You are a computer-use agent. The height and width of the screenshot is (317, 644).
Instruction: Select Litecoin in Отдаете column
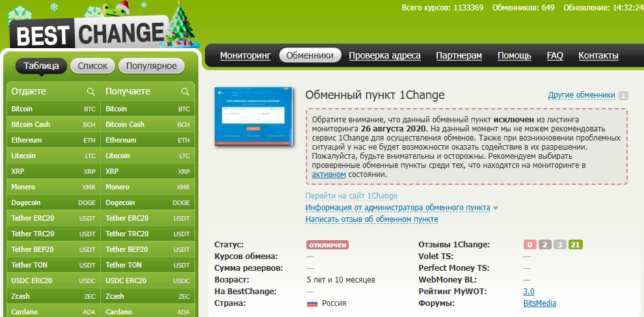tap(53, 156)
